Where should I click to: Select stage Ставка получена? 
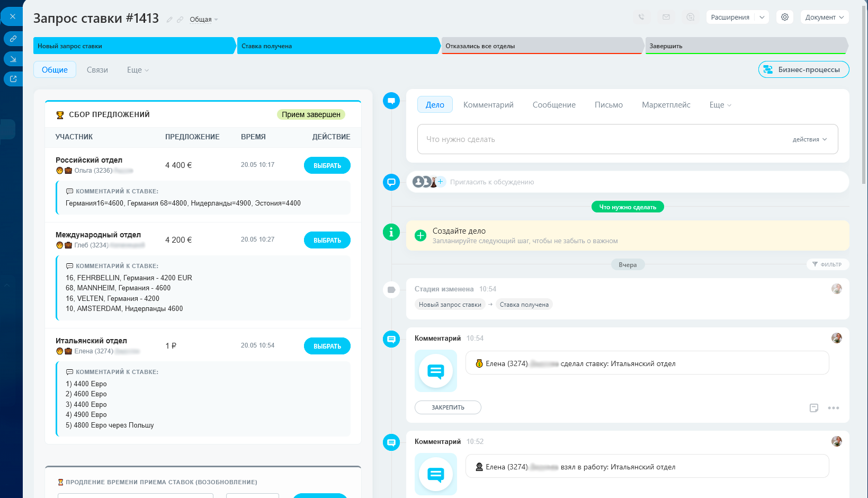tap(338, 46)
